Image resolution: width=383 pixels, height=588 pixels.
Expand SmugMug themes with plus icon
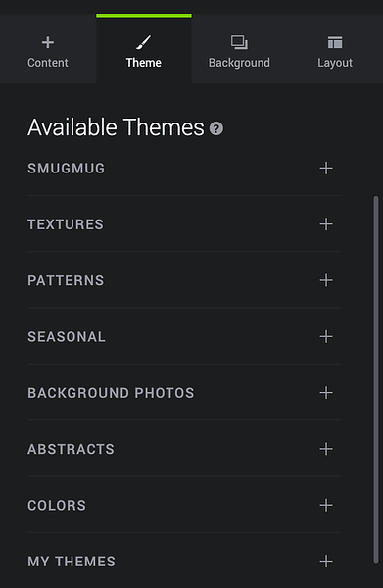tap(326, 168)
